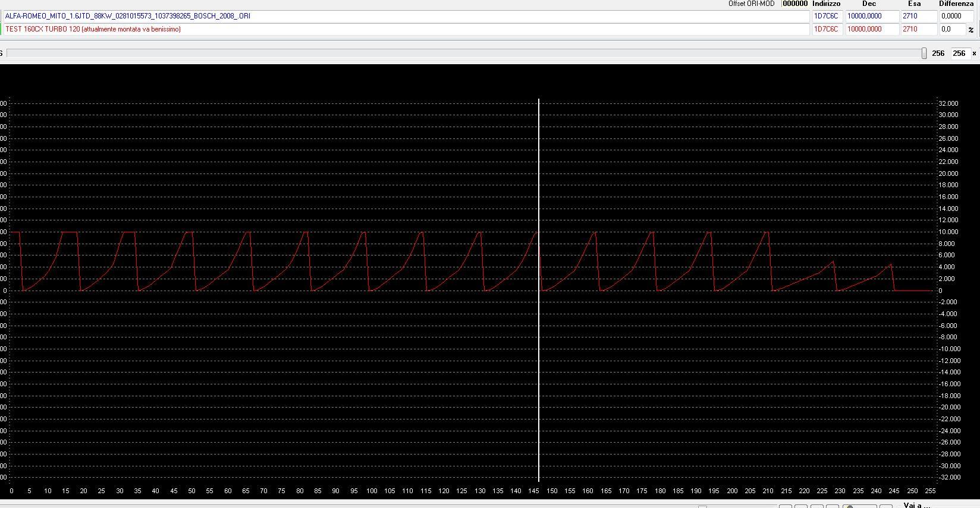980x508 pixels.
Task: Click the Offset ORI-MOD value 000000
Action: [x=794, y=4]
